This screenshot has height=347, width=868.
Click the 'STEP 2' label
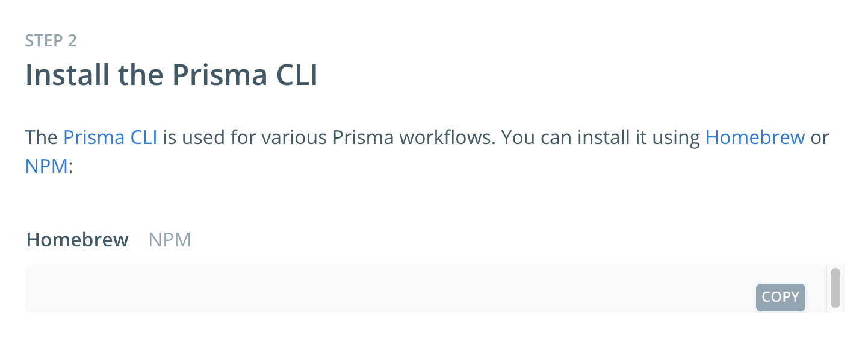coord(51,40)
